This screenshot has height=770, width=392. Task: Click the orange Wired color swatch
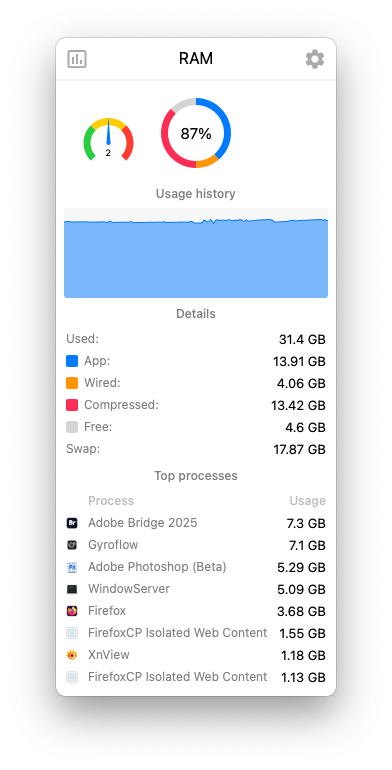click(72, 383)
